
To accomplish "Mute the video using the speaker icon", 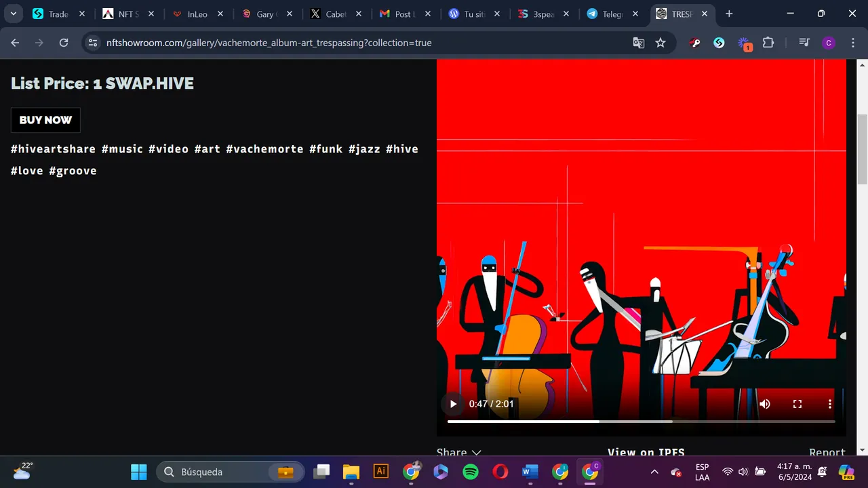I will point(765,404).
